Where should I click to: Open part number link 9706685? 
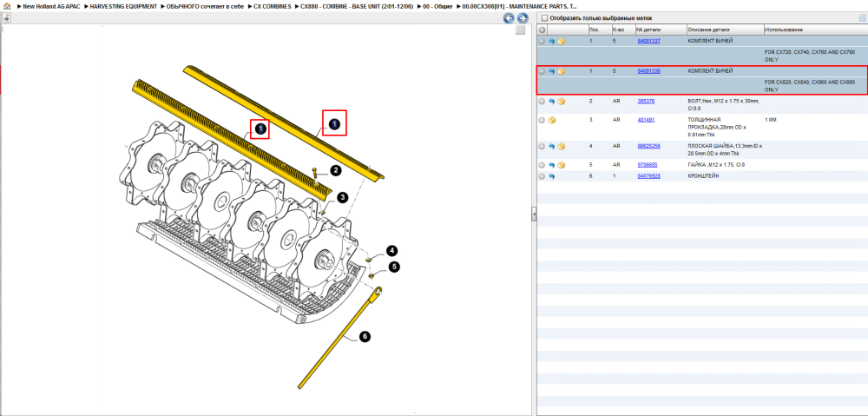648,165
